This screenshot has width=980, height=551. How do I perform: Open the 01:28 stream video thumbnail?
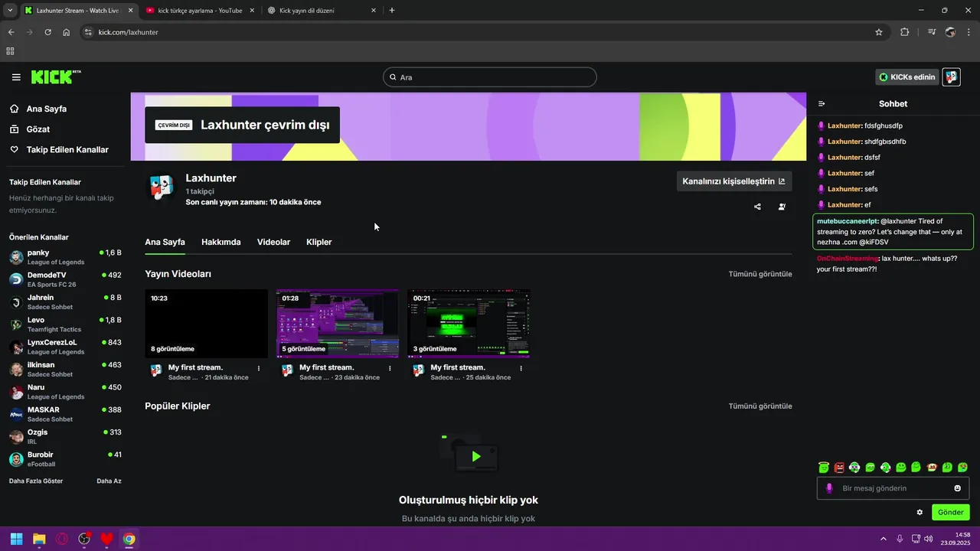[338, 324]
